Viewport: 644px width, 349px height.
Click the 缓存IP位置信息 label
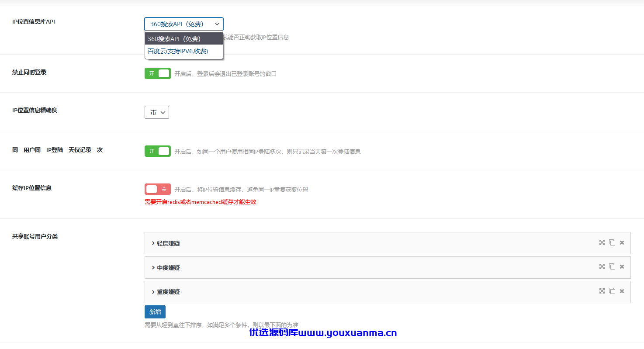coord(32,188)
